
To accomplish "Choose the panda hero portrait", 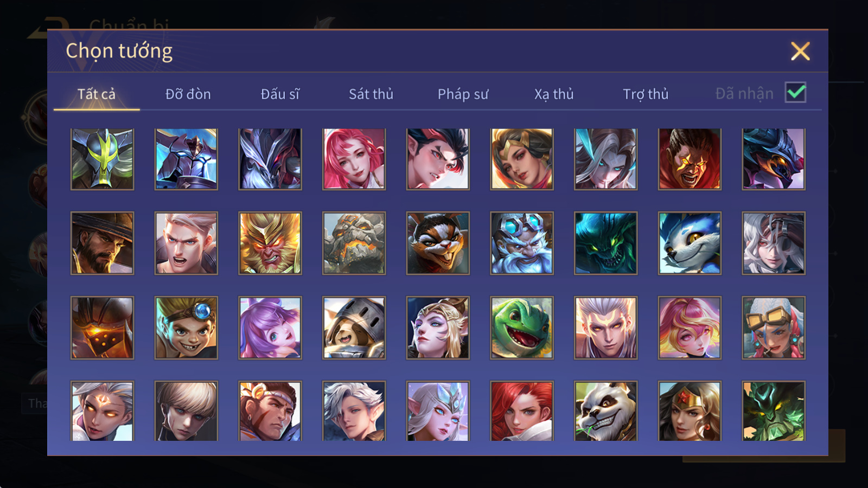I will (x=605, y=411).
